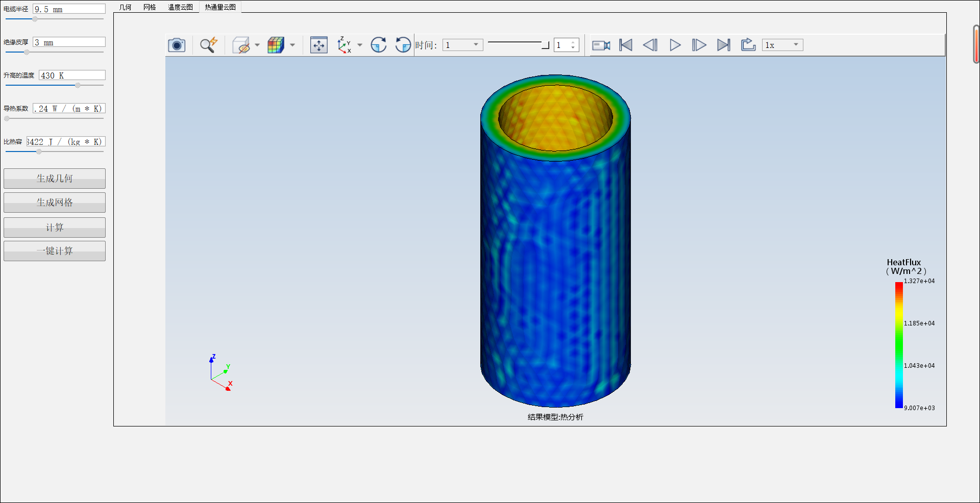Click the 9.007e+03 legend minimum value
Viewport: 980px width, 503px height.
[x=919, y=408]
